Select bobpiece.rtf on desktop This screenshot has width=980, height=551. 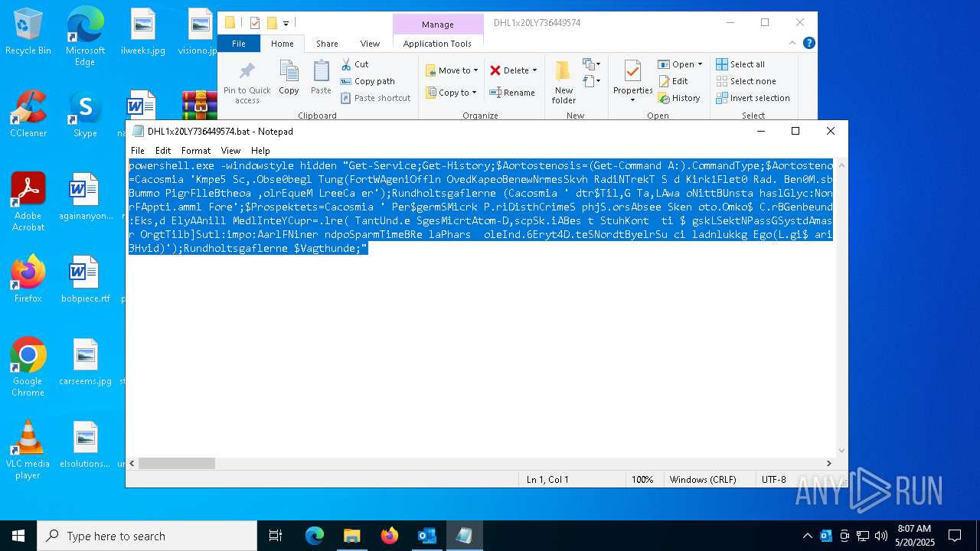(85, 279)
